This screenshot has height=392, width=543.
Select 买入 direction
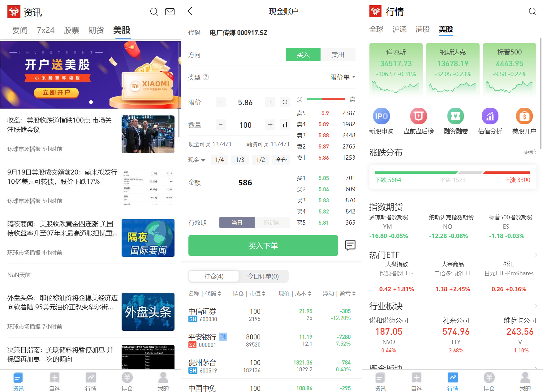coord(303,54)
